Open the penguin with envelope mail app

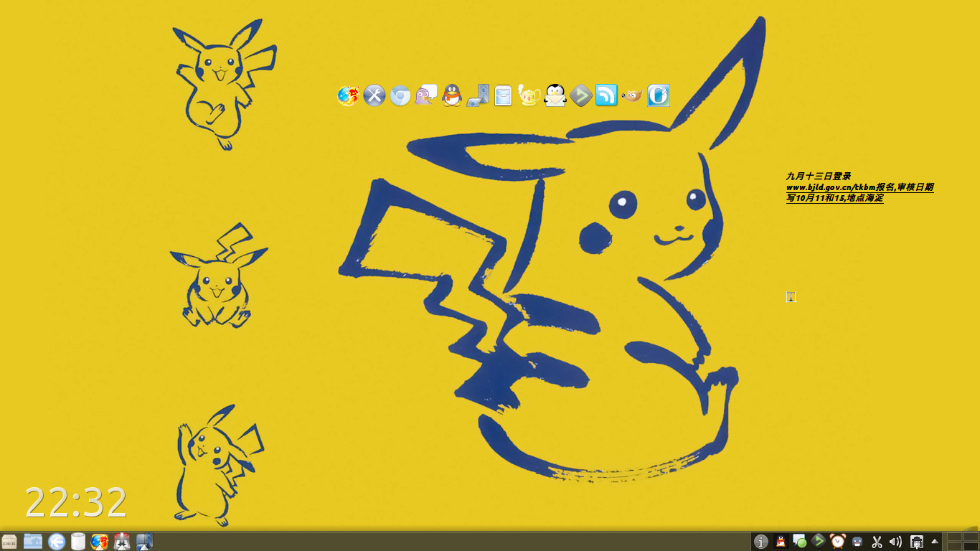(x=555, y=95)
